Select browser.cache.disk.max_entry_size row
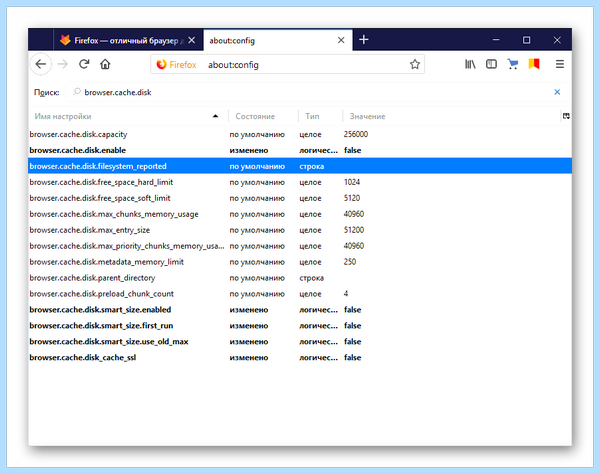The width and height of the screenshot is (600, 474). pyautogui.click(x=300, y=230)
